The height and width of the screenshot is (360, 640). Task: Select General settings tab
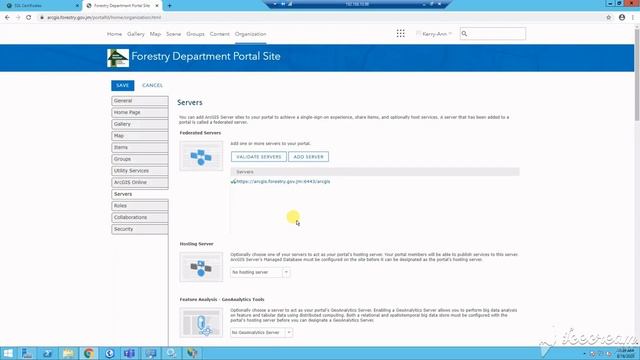(140, 101)
